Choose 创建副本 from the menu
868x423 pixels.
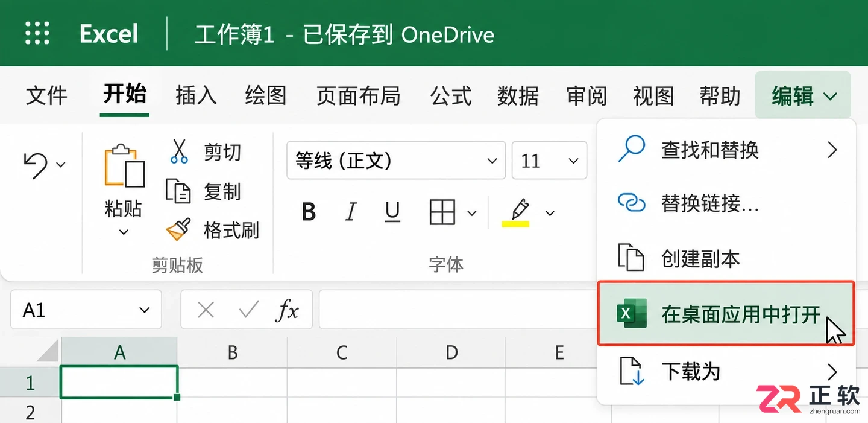pyautogui.click(x=726, y=258)
